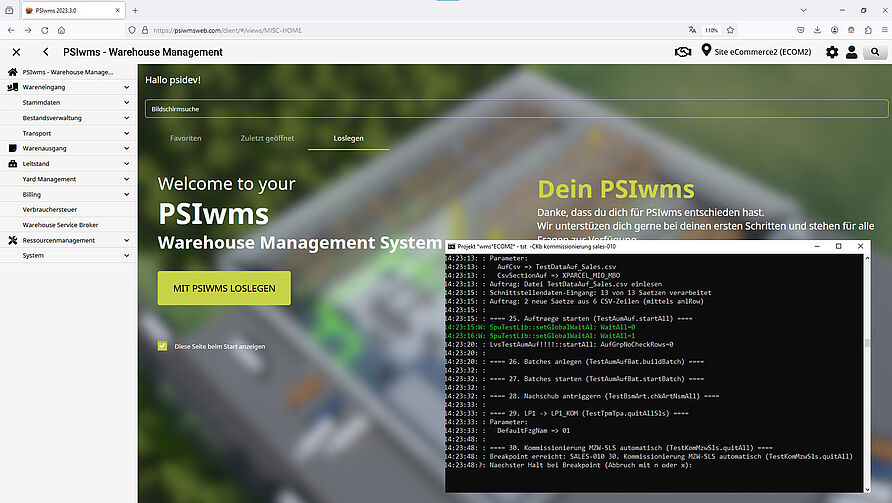This screenshot has height=503, width=892.
Task: Expand the Ressourcenmanagement menu
Action: 126,241
